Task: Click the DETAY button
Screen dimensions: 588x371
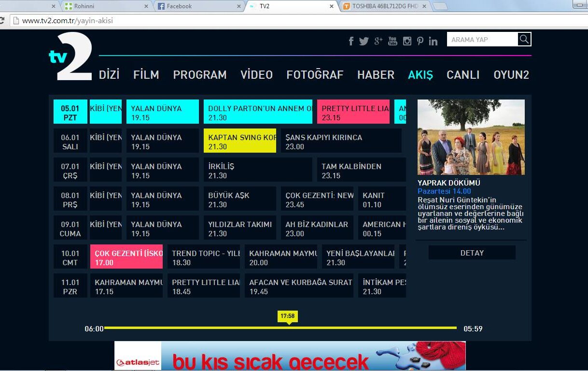Action: pos(472,253)
